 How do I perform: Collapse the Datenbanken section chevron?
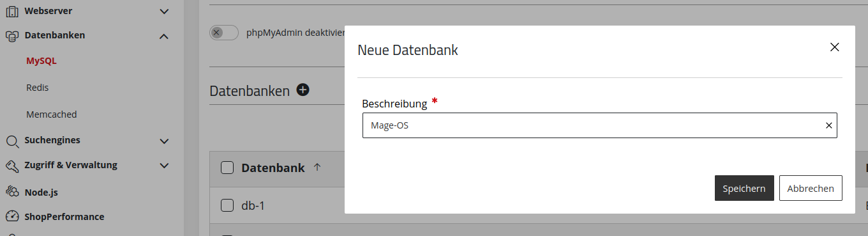click(164, 36)
